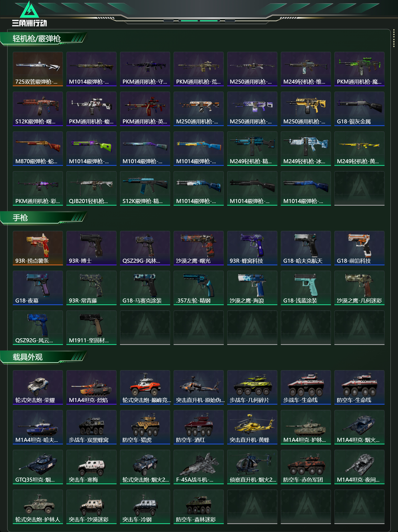Screen dimensions: 398x532
Task: Select the 防空车-森林迷彩 vehicle
Action: (x=198, y=507)
